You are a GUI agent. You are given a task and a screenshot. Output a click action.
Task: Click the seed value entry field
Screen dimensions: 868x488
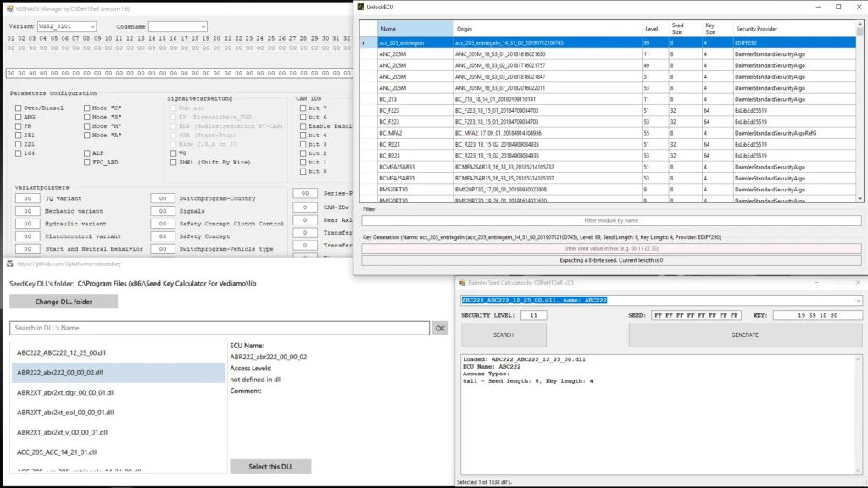point(610,247)
